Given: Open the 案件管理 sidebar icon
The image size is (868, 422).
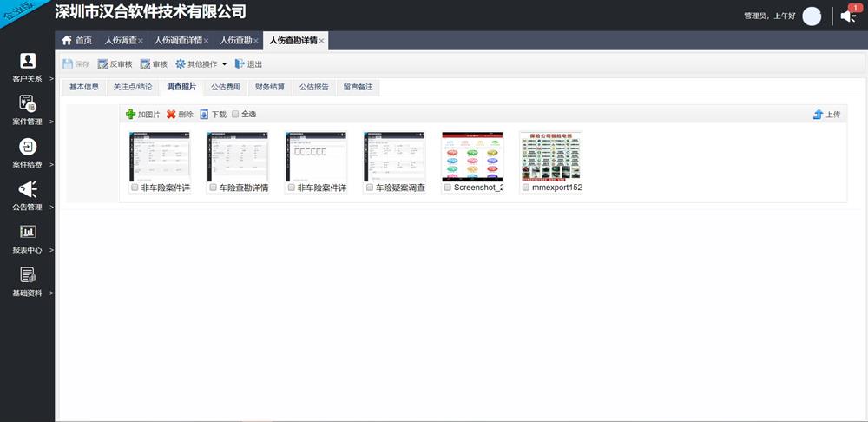Looking at the screenshot, I should (28, 103).
